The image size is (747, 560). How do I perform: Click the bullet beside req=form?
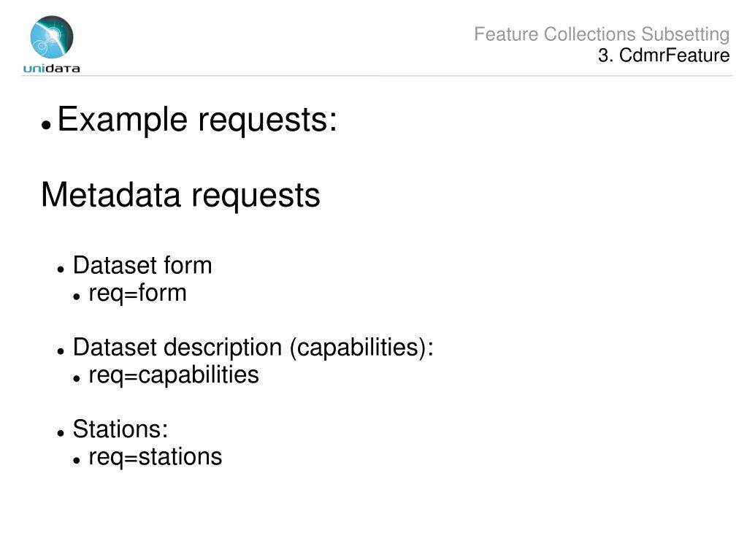(77, 296)
